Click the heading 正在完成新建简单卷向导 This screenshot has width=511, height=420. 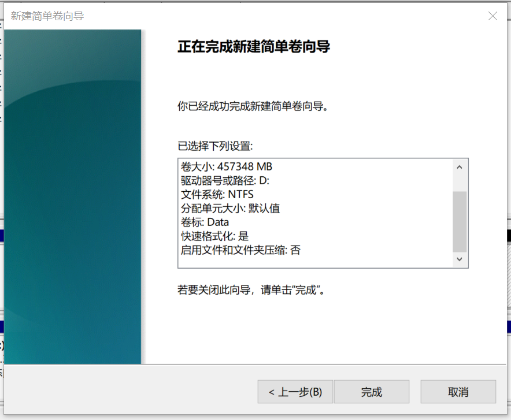[254, 47]
